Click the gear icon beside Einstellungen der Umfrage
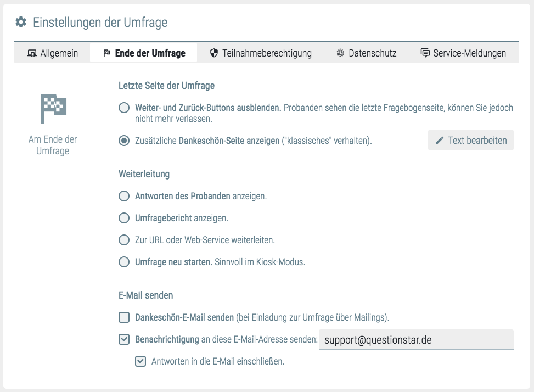534x392 pixels. (x=21, y=23)
